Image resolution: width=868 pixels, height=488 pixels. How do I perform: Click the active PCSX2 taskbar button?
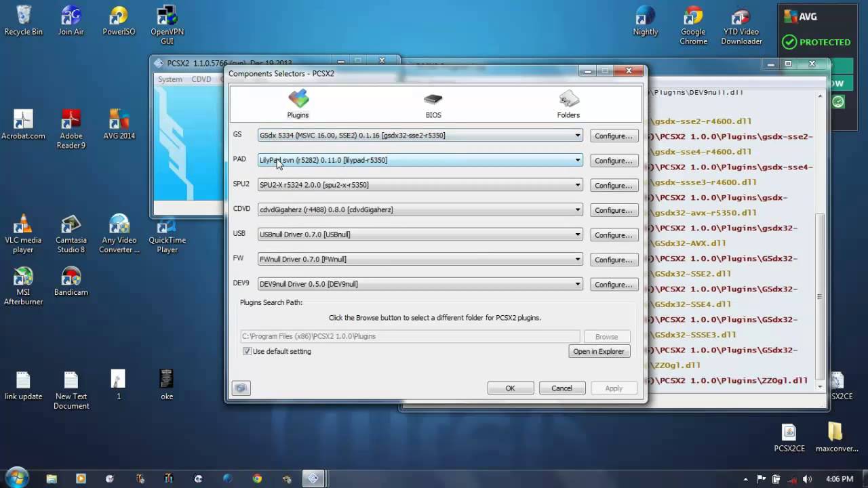tap(313, 479)
